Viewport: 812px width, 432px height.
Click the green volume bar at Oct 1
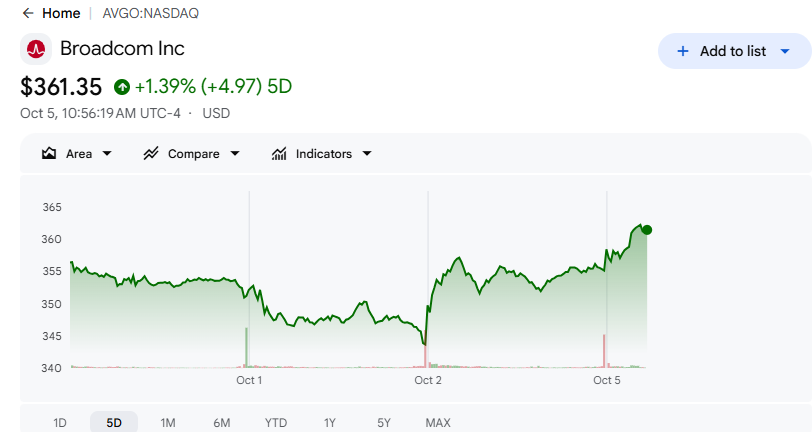tap(246, 348)
